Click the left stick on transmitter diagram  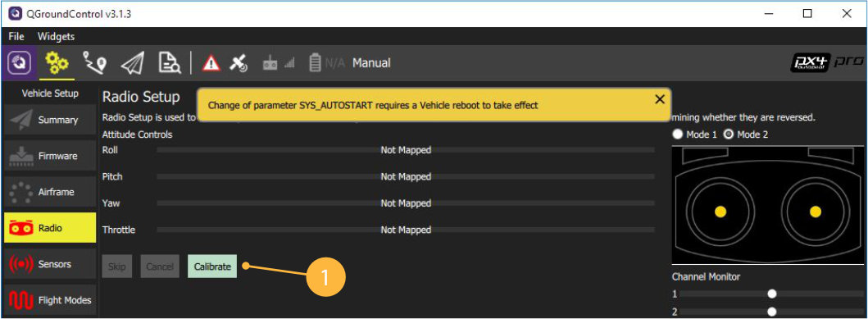point(720,212)
